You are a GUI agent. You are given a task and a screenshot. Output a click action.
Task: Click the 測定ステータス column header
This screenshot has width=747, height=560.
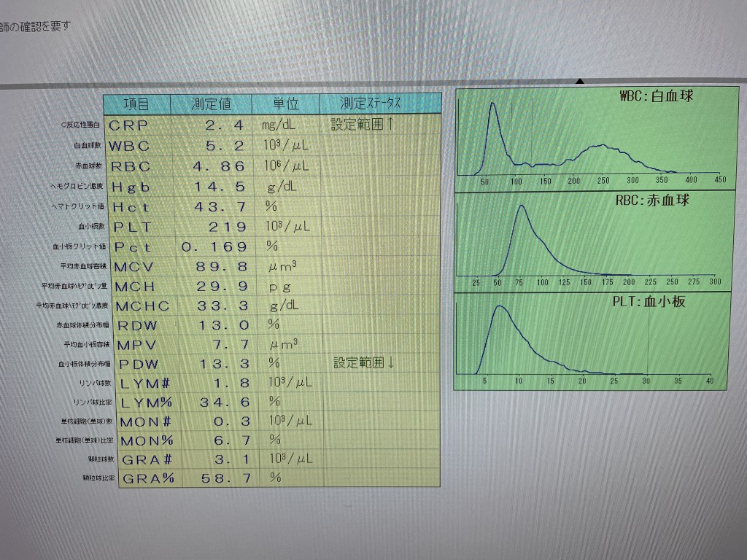point(379,103)
